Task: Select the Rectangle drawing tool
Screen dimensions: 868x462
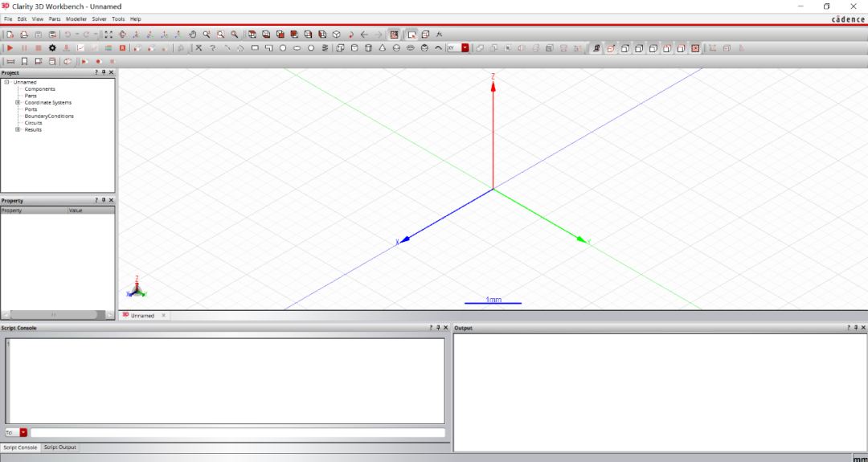Action: coord(255,48)
